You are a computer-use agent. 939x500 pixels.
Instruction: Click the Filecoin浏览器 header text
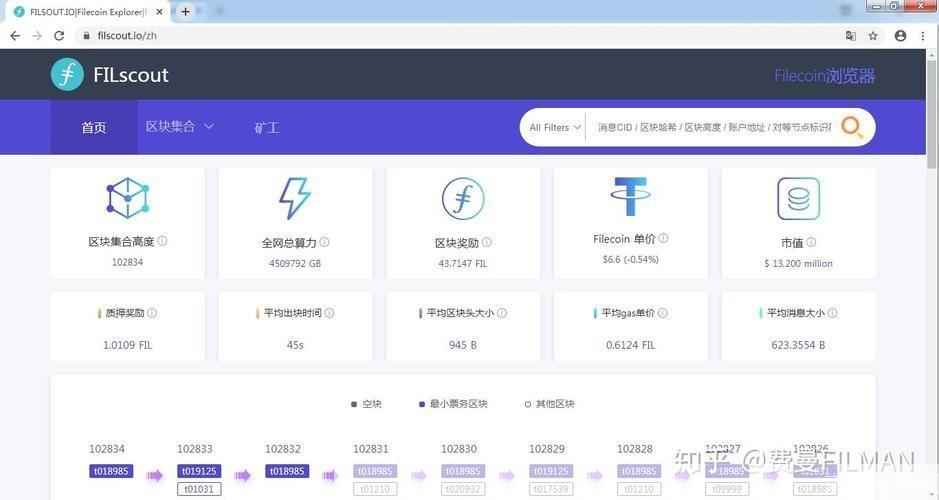[x=825, y=75]
